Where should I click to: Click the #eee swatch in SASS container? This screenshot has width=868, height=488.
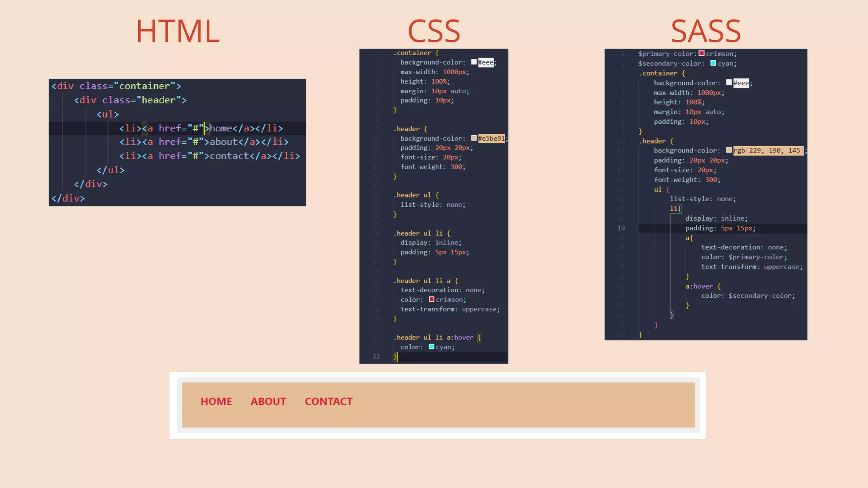point(729,83)
